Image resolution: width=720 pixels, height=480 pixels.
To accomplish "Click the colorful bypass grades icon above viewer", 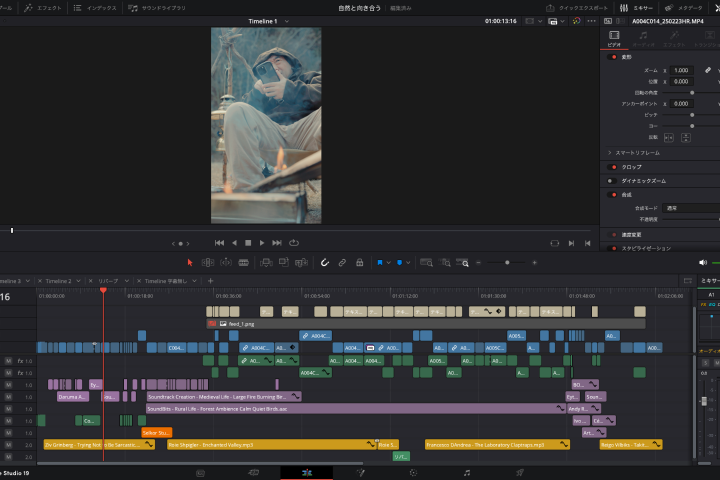I will [x=577, y=21].
